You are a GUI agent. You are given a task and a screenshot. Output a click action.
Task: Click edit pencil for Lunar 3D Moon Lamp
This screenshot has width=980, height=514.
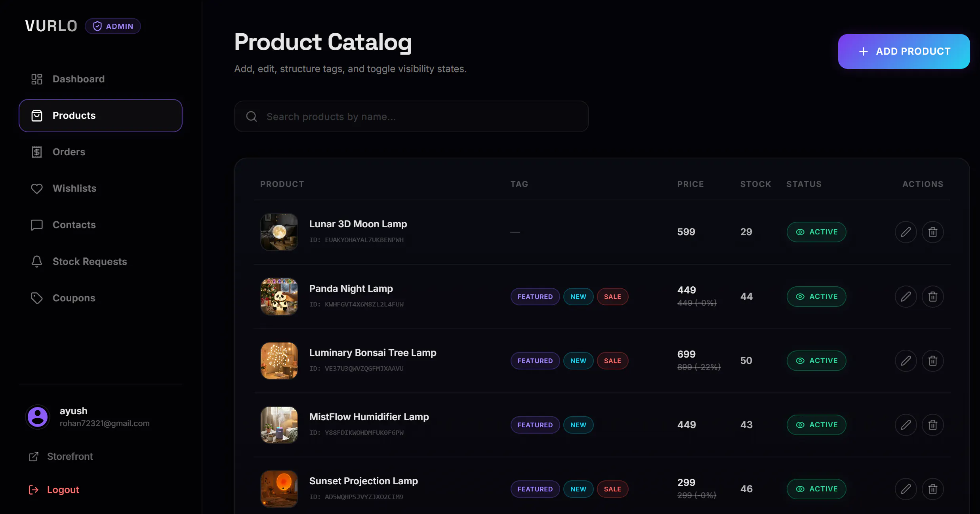[906, 232]
